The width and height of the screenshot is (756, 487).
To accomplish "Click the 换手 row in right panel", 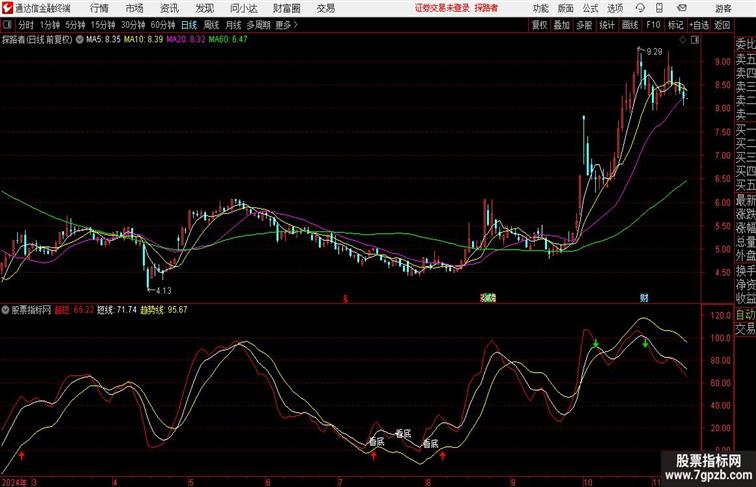I will [x=745, y=270].
